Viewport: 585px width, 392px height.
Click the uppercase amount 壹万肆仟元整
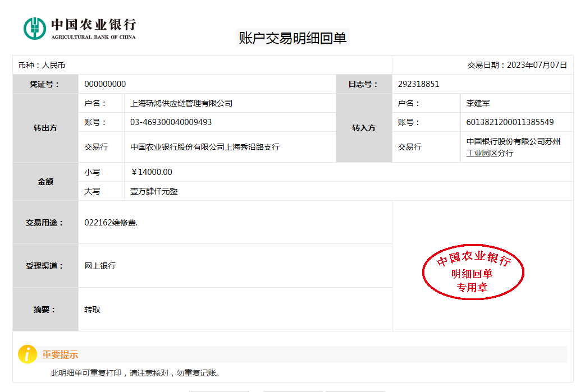(154, 191)
